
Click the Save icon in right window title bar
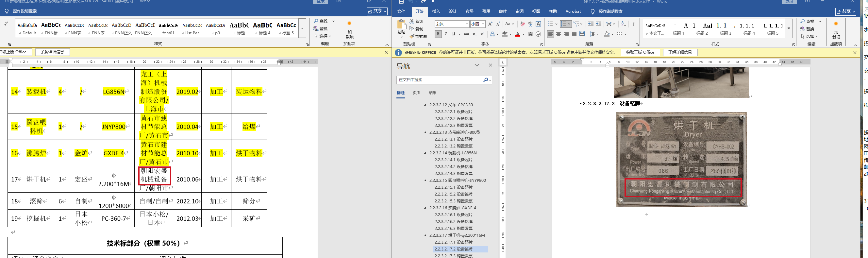401,2
